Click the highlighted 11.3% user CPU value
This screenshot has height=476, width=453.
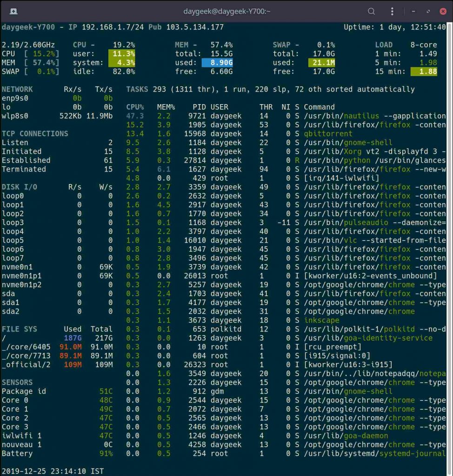[121, 54]
